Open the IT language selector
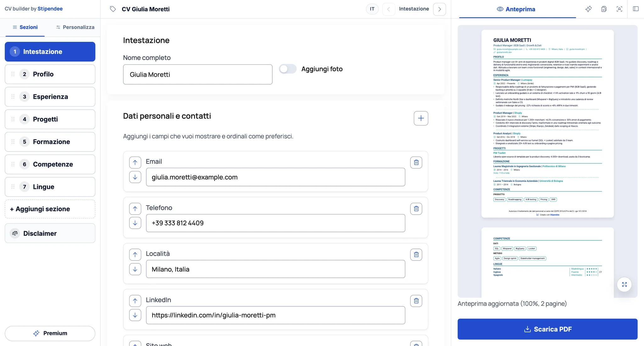Viewport: 644px width, 346px height. pos(372,9)
